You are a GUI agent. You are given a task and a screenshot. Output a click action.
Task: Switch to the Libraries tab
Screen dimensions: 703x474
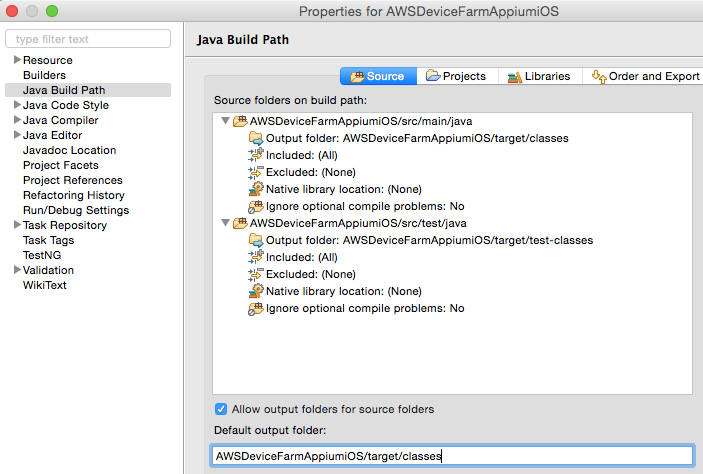[x=540, y=76]
